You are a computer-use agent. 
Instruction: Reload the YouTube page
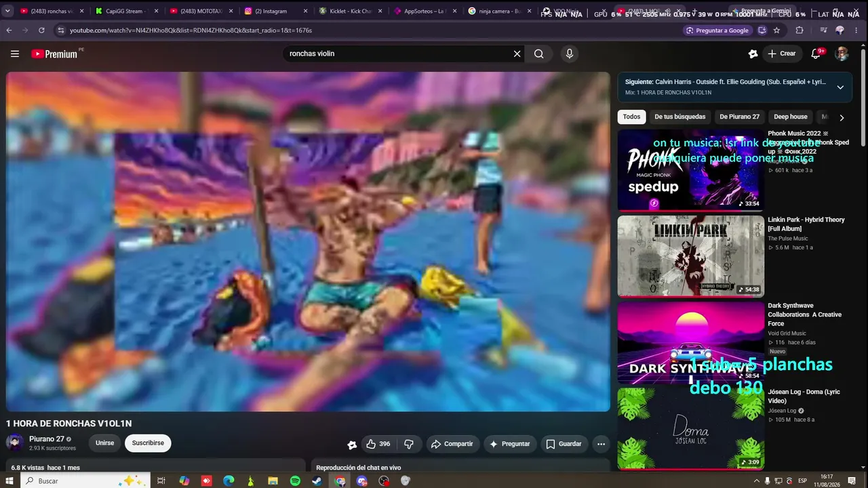coord(41,30)
